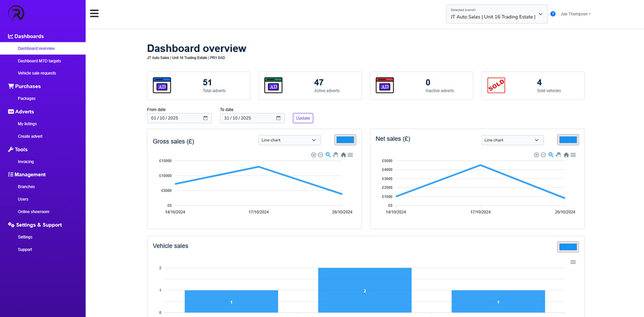Click the blue toggle on Vehicle sales panel
Image resolution: width=644 pixels, height=317 pixels.
[x=568, y=246]
